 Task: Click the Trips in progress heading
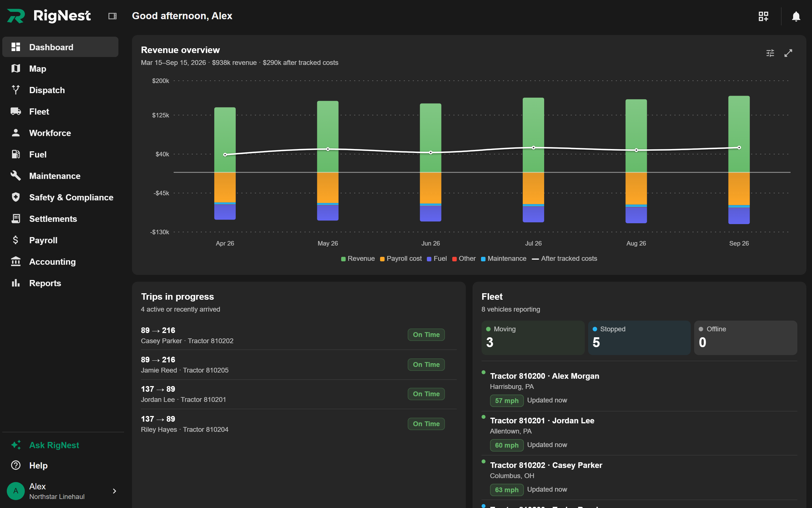click(x=177, y=297)
